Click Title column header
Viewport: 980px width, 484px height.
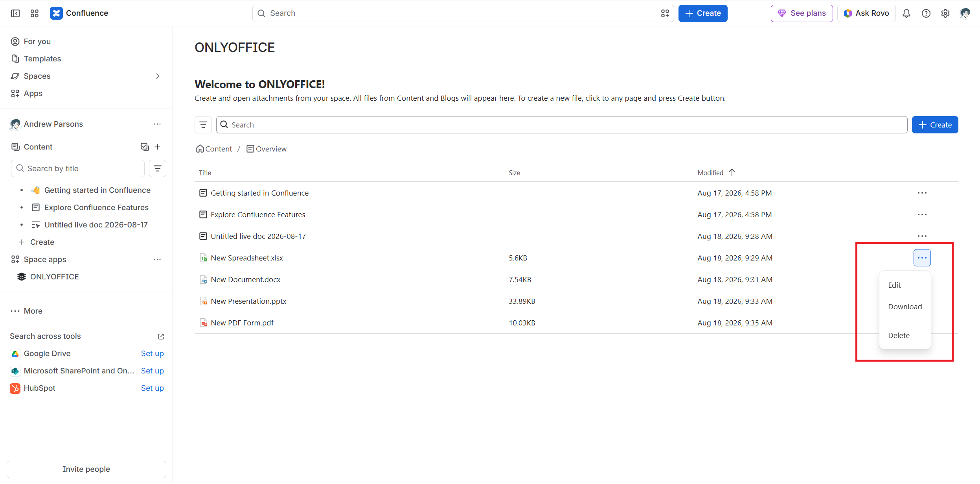205,173
